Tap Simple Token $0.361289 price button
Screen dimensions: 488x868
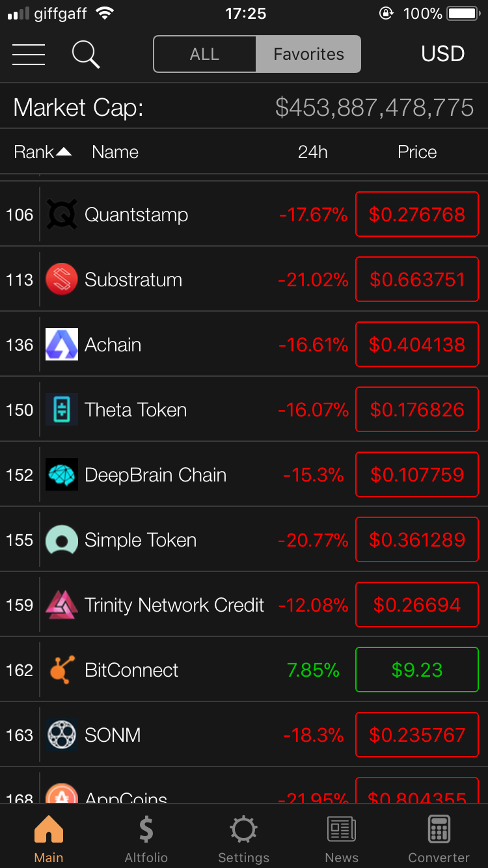(x=417, y=539)
